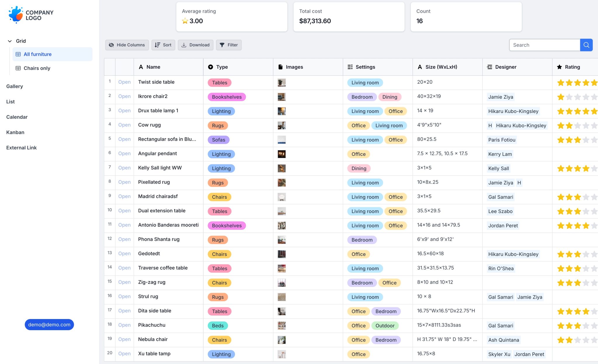598x364 pixels.
Task: Click the Company Logo in the sidebar
Action: pos(31,14)
